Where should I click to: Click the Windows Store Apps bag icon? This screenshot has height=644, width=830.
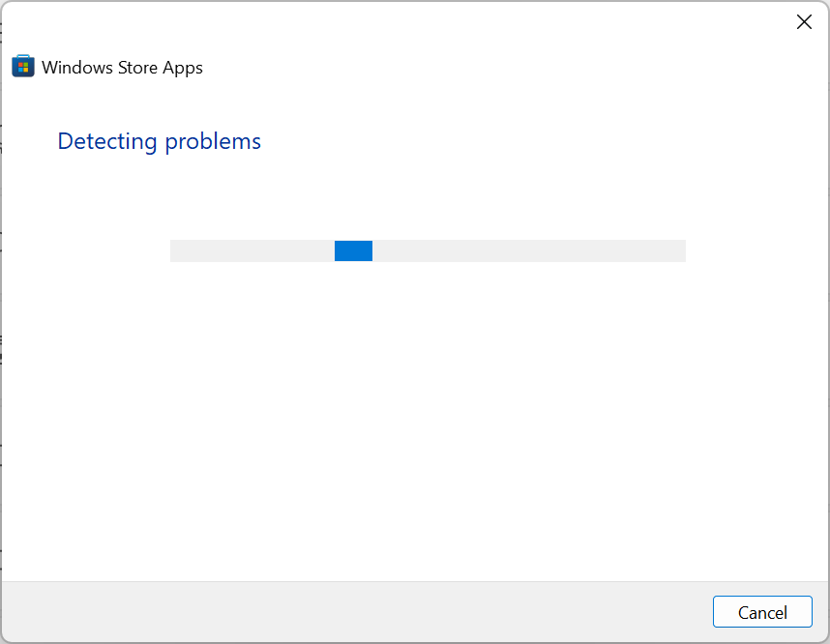point(23,67)
